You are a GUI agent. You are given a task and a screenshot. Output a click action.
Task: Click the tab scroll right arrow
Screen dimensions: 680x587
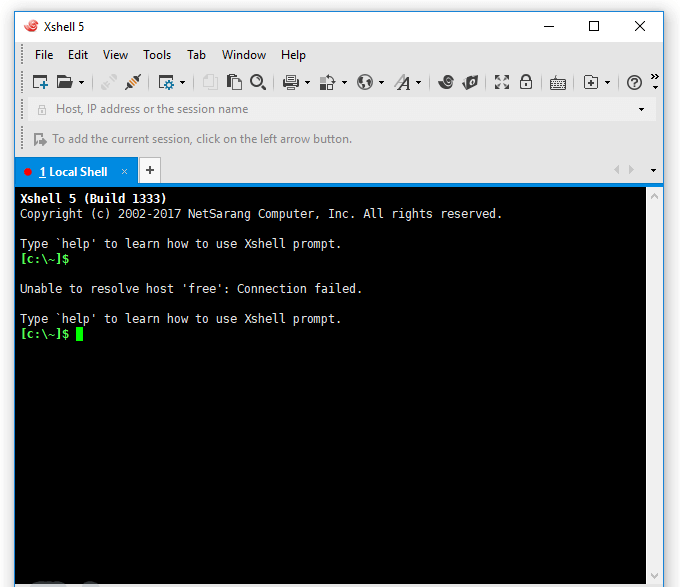tap(631, 170)
